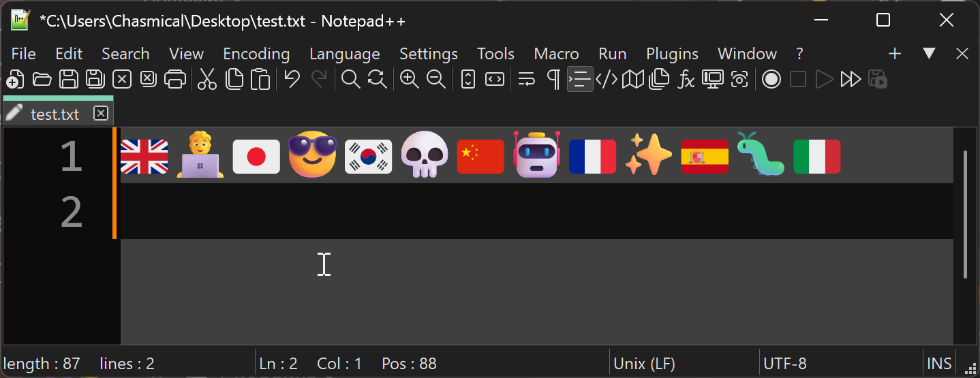Print the document with the printer icon

click(175, 80)
